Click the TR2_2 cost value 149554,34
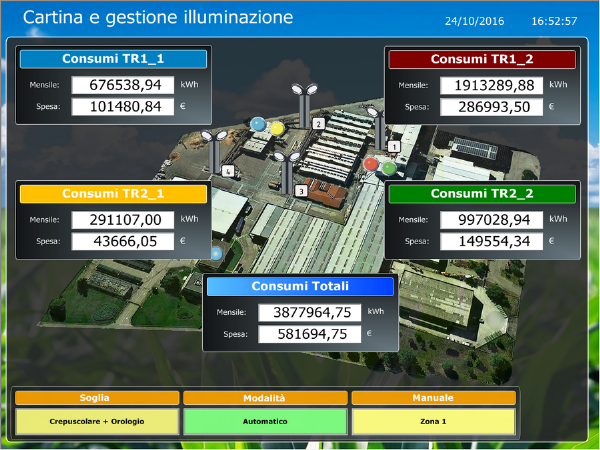 point(492,241)
